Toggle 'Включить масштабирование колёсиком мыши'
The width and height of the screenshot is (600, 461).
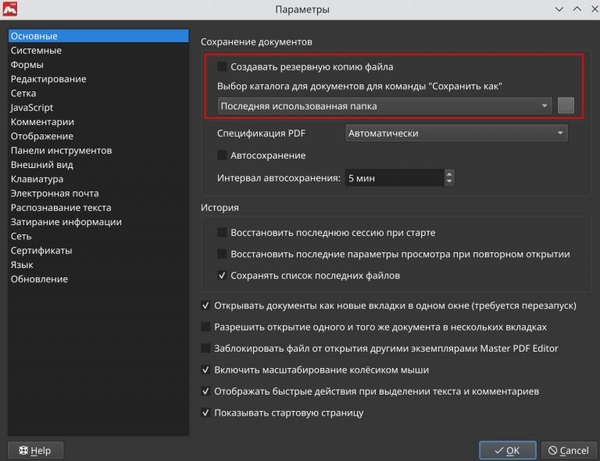coord(205,370)
